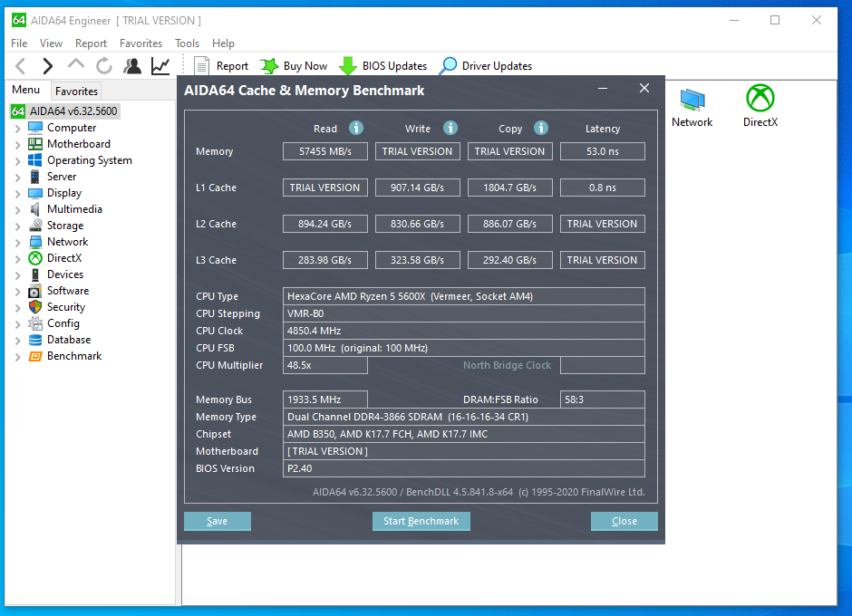Minimize the Cache & Memory Benchmark dialog

pos(603,89)
